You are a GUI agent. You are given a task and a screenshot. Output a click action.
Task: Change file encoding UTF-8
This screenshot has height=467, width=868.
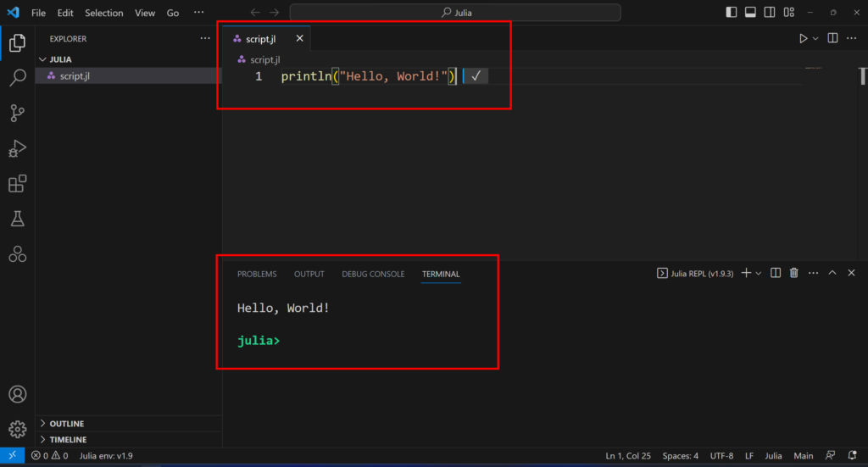tap(721, 455)
